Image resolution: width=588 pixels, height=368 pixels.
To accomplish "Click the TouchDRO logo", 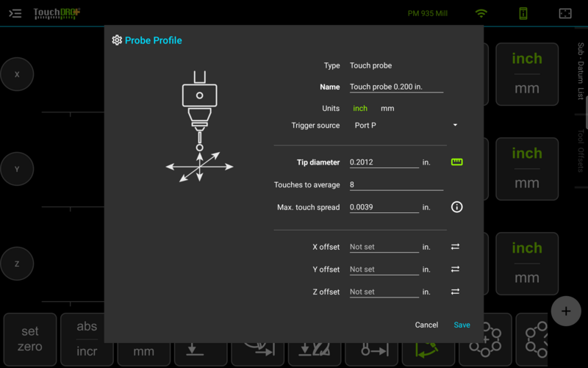I will pos(57,13).
